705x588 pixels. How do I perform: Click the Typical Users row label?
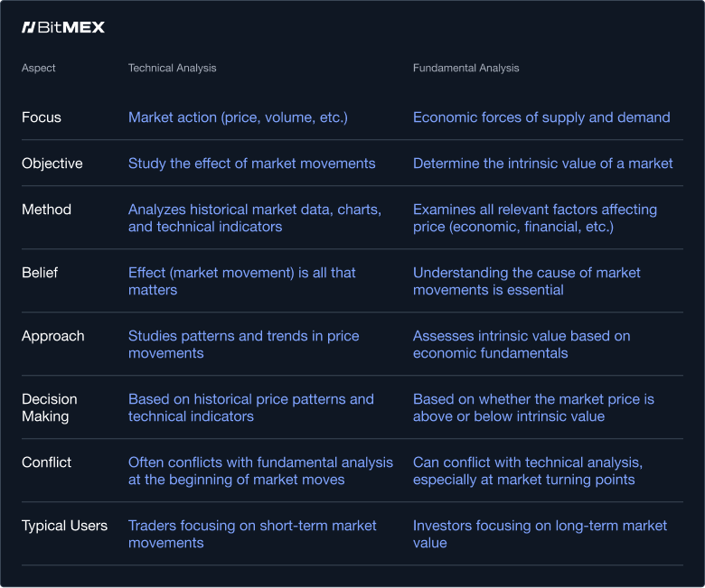64,526
